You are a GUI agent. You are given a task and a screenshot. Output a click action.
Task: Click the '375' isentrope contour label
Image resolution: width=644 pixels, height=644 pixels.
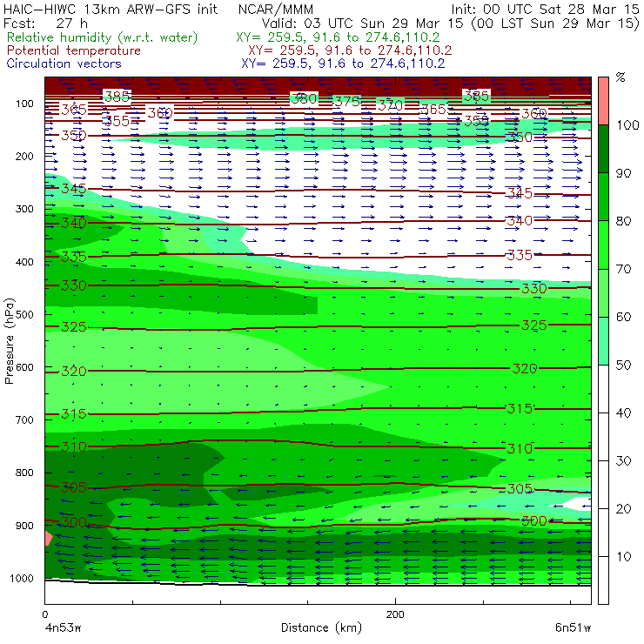click(347, 102)
